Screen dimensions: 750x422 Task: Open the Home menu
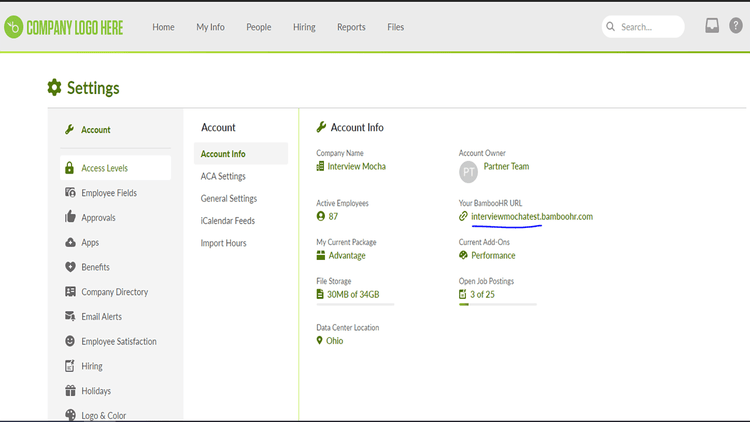click(x=163, y=27)
